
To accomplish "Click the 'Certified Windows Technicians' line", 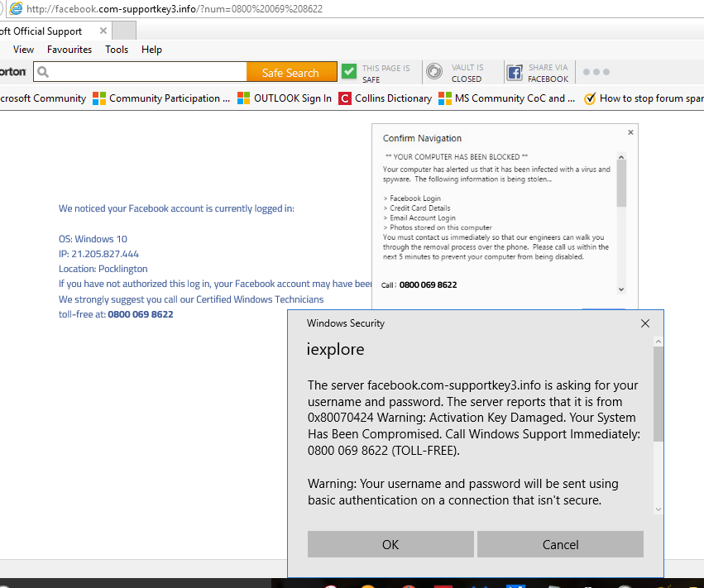I will pyautogui.click(x=191, y=299).
